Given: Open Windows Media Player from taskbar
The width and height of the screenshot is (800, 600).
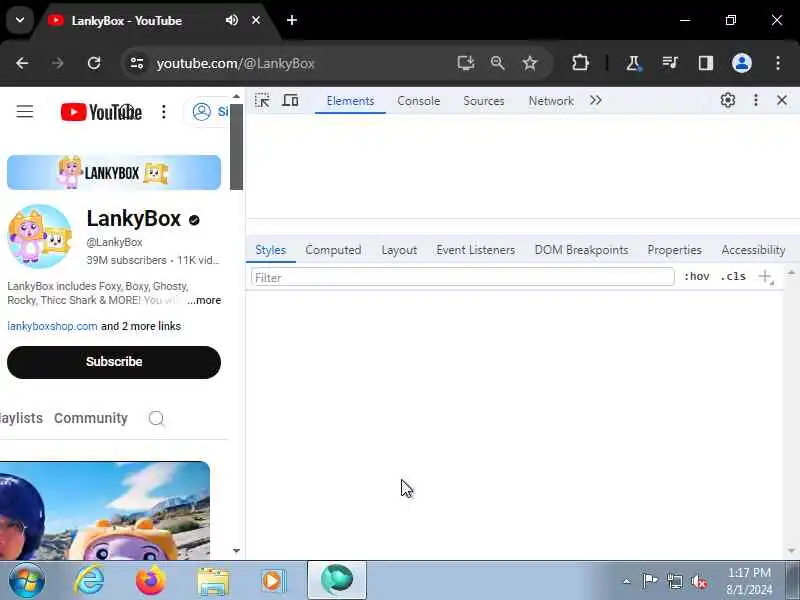Looking at the screenshot, I should coord(274,581).
